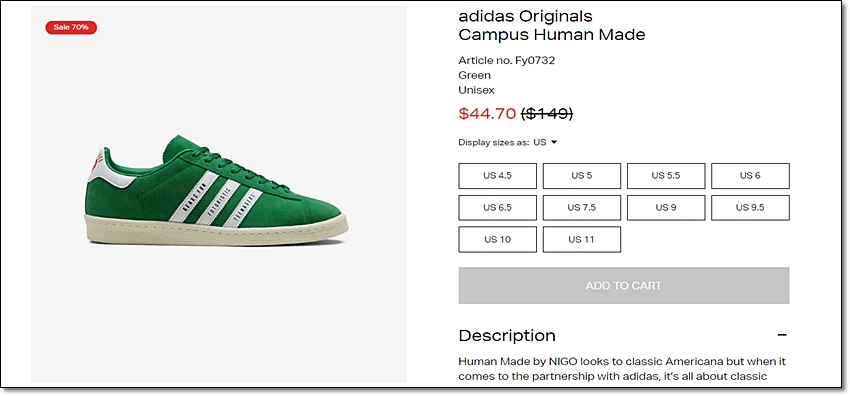Click the Description heading
Image resolution: width=850 pixels, height=396 pixels.
507,335
